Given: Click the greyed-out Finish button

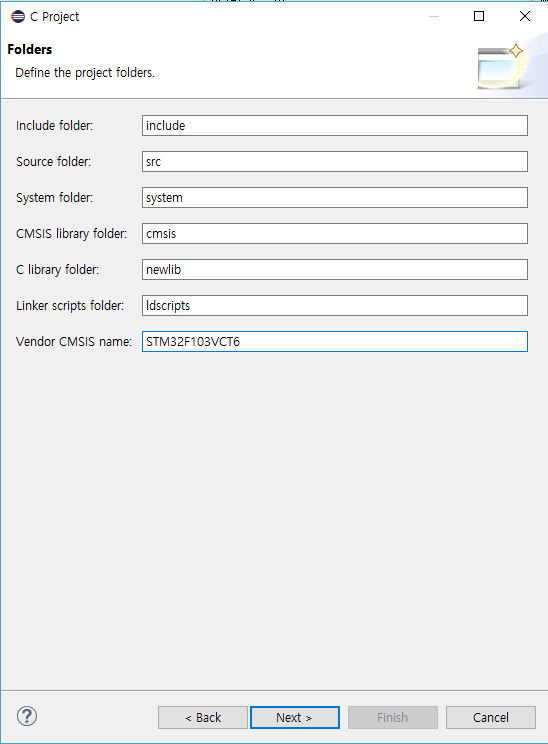Looking at the screenshot, I should point(392,717).
